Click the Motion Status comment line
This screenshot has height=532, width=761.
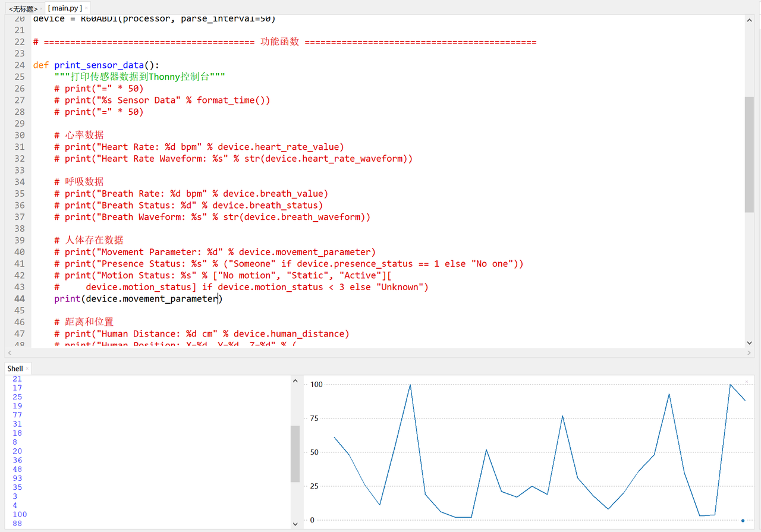(x=223, y=275)
